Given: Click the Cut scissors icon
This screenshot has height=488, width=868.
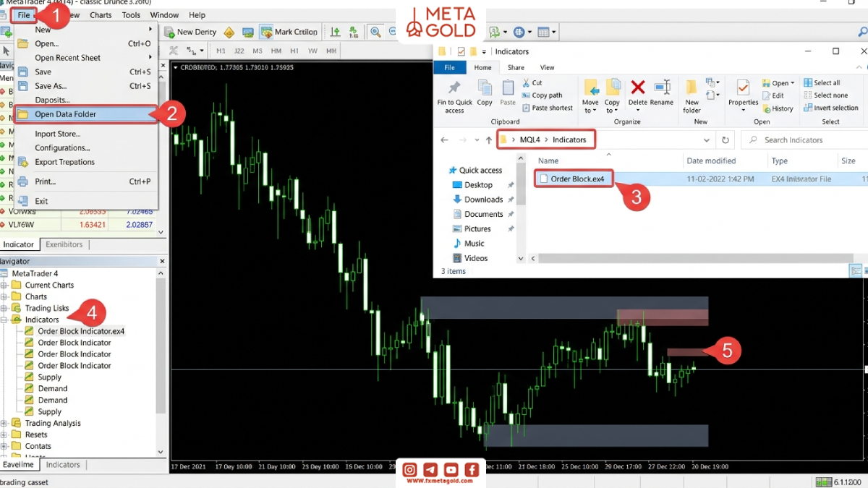Looking at the screenshot, I should pos(526,82).
